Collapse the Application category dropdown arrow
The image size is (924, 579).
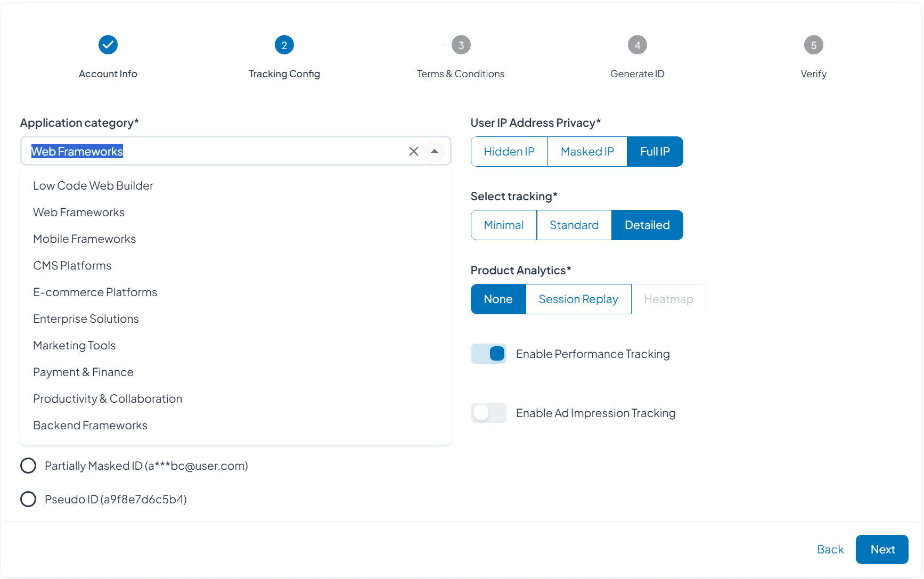(435, 151)
